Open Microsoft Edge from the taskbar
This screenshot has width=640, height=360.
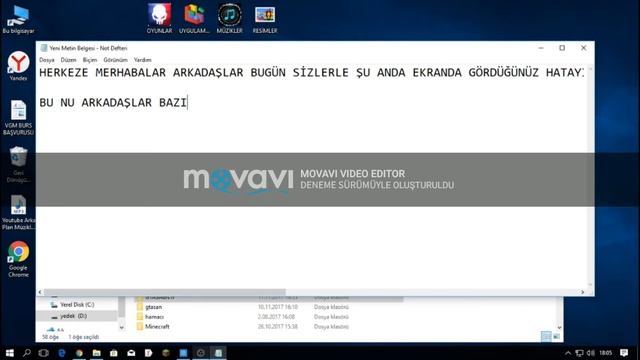click(62, 353)
